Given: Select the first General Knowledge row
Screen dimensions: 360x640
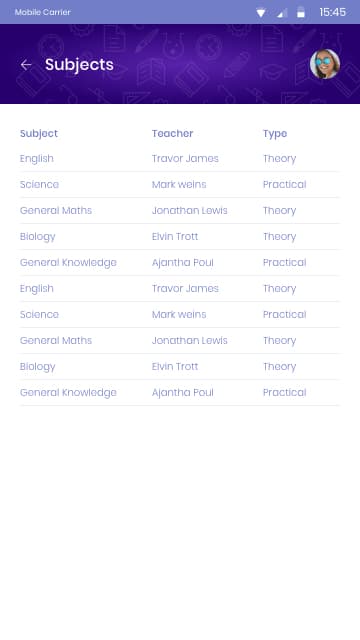Looking at the screenshot, I should click(x=180, y=262).
